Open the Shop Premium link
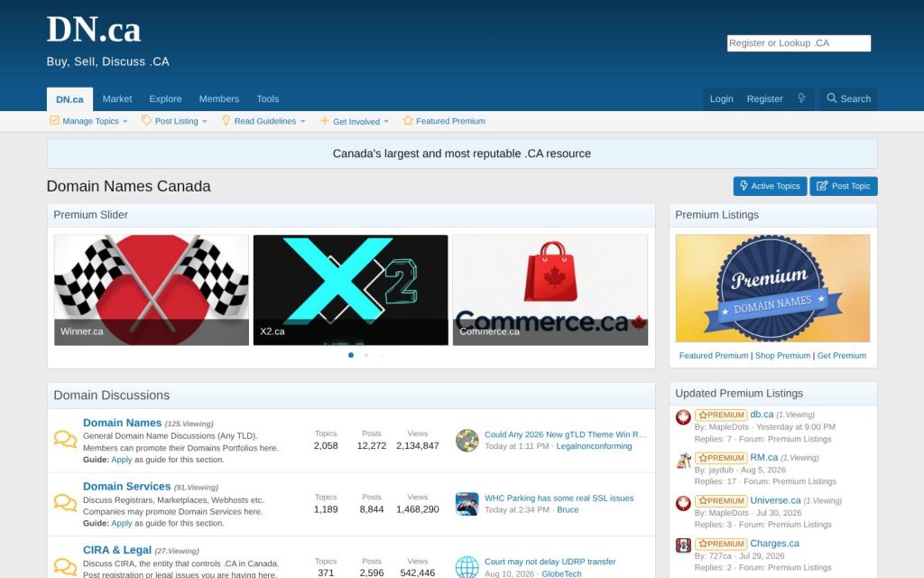Screen dimensions: 924x578 (782, 356)
